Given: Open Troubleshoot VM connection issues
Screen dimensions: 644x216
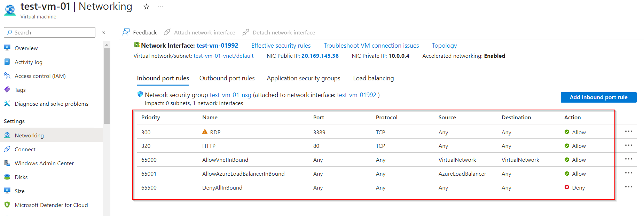Looking at the screenshot, I should pos(371,46).
